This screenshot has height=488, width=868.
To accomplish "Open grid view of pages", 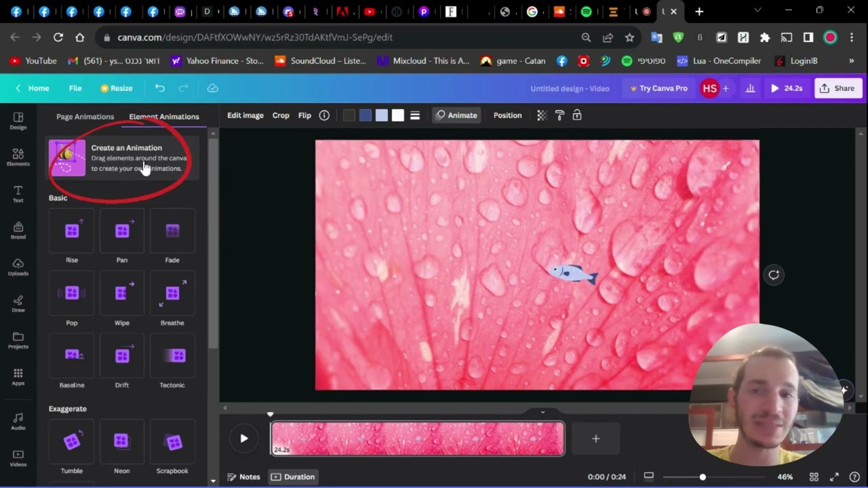I will tap(814, 477).
